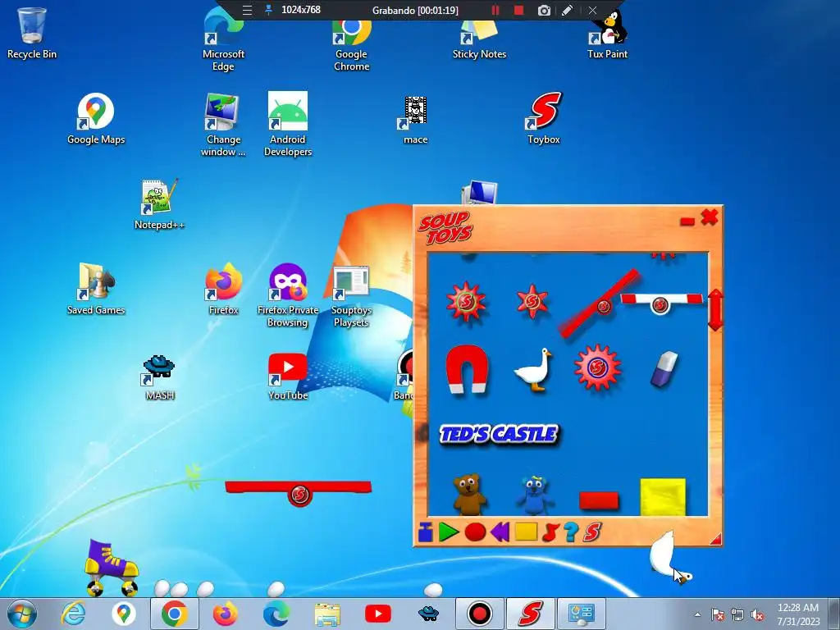Select the MASH desktop shortcut
Screen dimensions: 840x630
point(160,377)
